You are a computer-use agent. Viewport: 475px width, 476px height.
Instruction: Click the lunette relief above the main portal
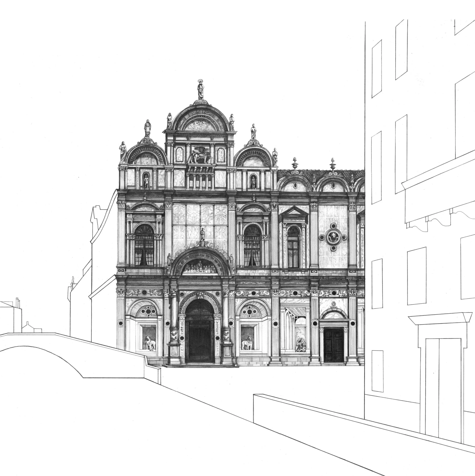click(x=200, y=267)
